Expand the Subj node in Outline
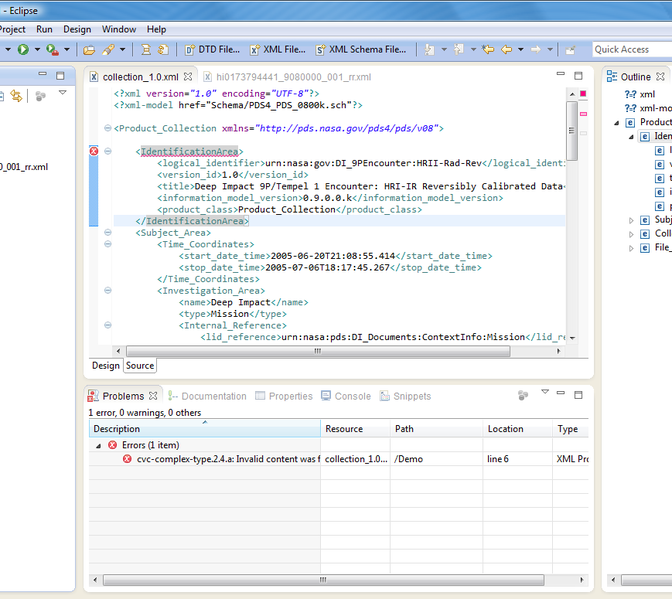This screenshot has height=599, width=672. (631, 221)
